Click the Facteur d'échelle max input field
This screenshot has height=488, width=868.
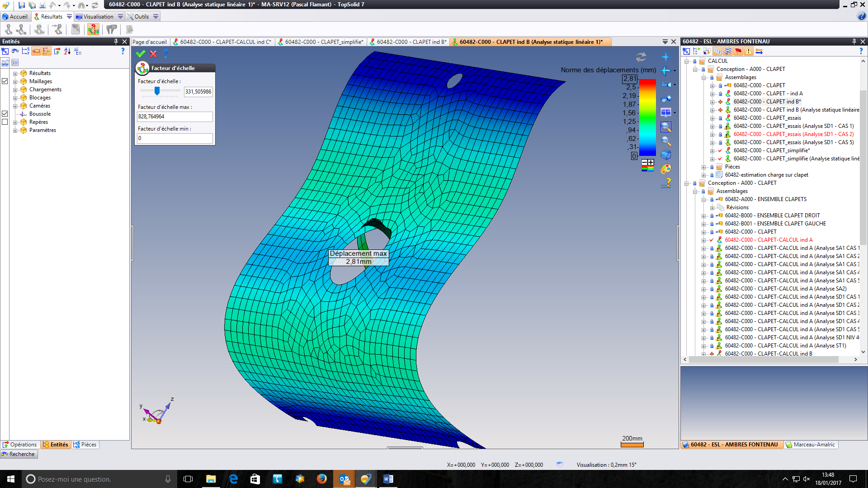(x=175, y=117)
